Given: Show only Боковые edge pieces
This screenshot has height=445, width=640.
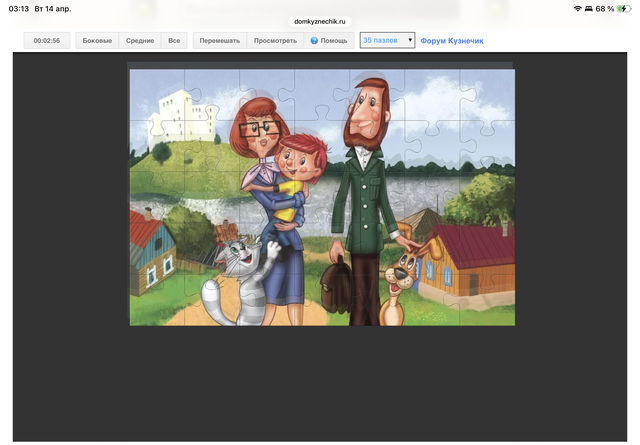Looking at the screenshot, I should click(97, 41).
